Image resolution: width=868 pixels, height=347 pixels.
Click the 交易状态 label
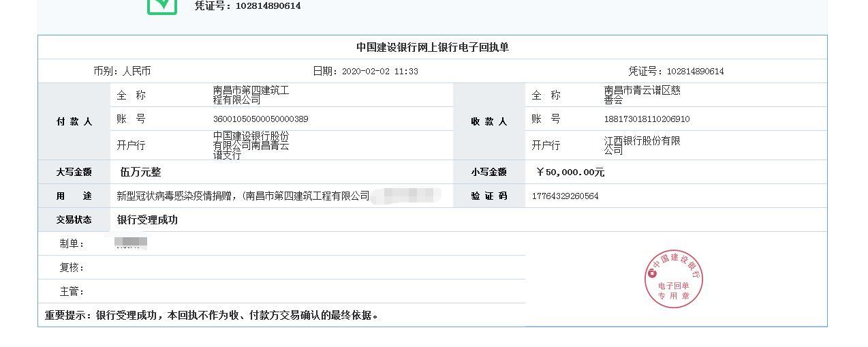[x=74, y=220]
